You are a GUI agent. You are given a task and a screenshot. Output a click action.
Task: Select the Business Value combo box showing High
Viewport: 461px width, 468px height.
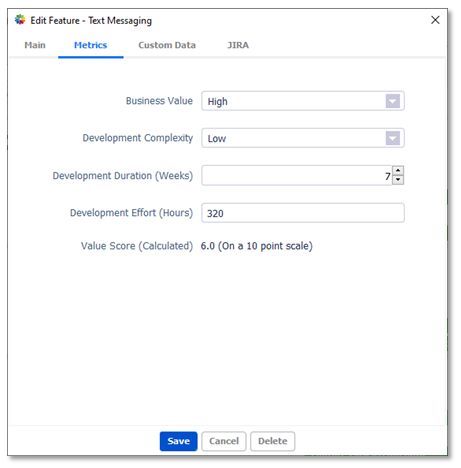(x=303, y=101)
